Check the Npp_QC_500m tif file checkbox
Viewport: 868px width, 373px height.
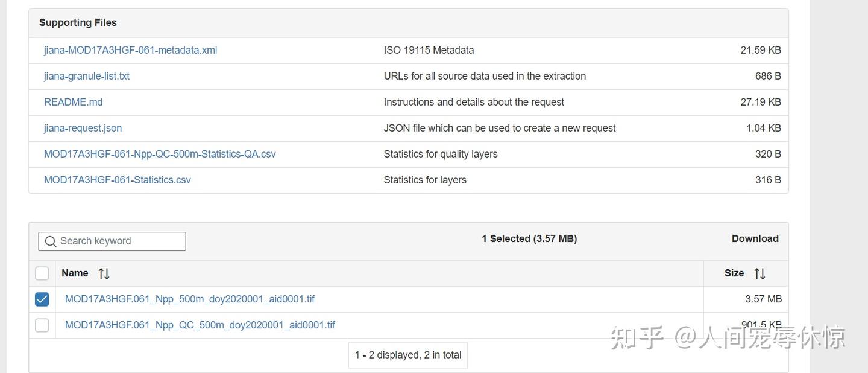(x=42, y=325)
